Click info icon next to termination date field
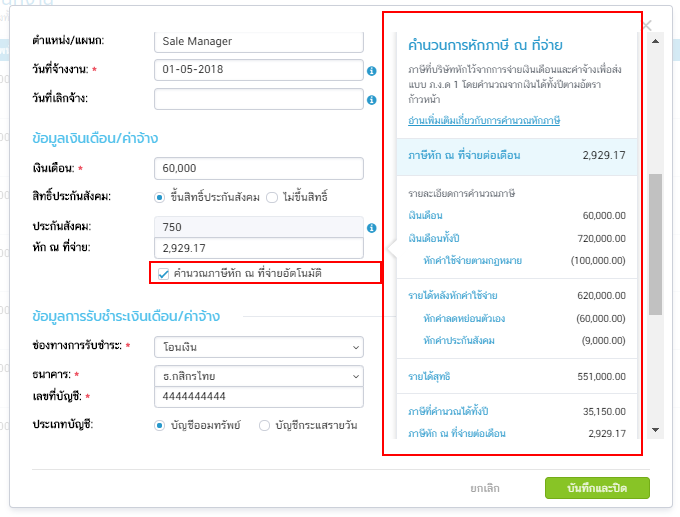This screenshot has height=517, width=680. pos(371,100)
